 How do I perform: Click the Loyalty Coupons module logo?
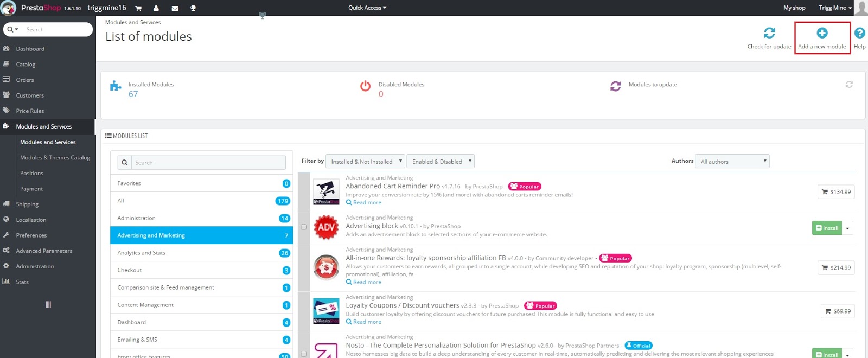326,311
